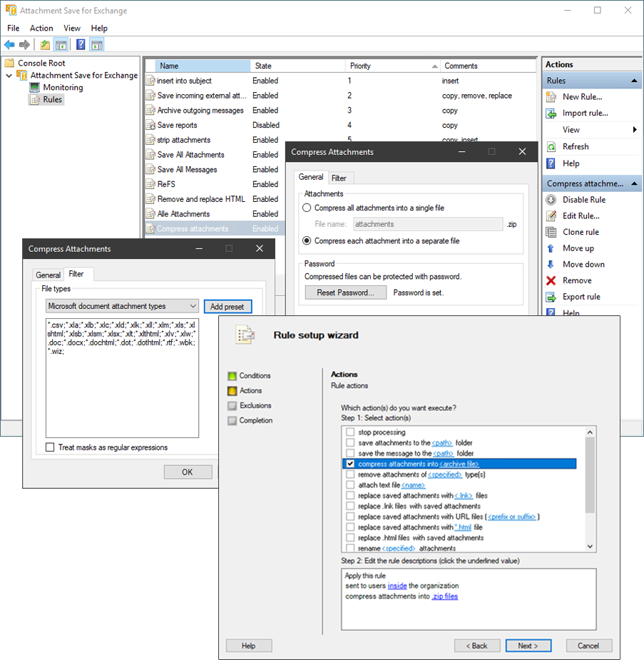
Task: Click the Clone rule icon
Action: point(551,232)
